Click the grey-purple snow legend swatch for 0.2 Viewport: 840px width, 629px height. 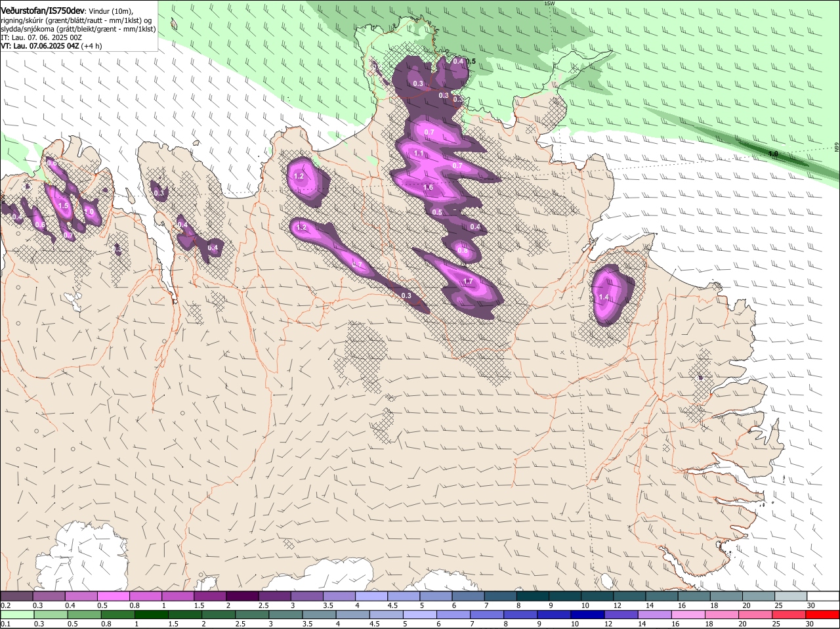point(16,596)
